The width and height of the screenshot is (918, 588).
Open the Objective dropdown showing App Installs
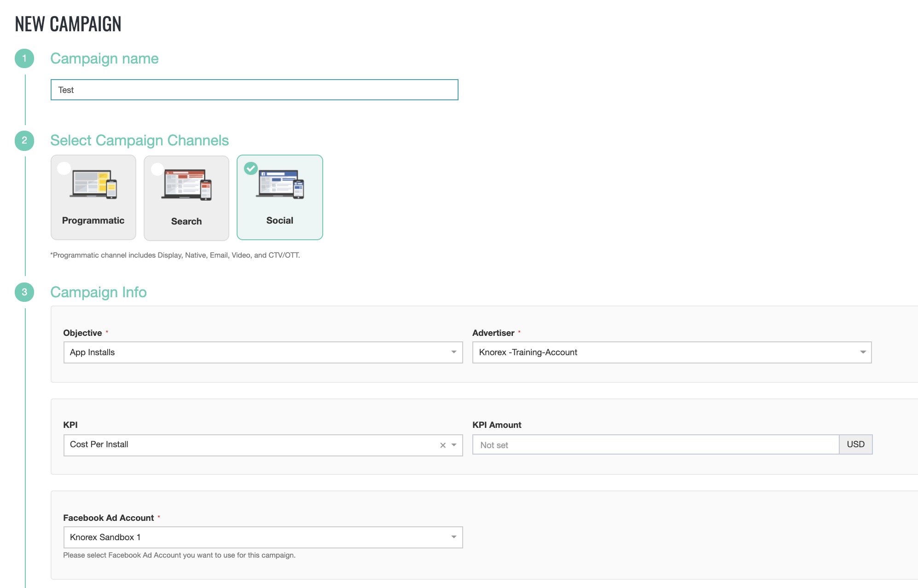[262, 352]
